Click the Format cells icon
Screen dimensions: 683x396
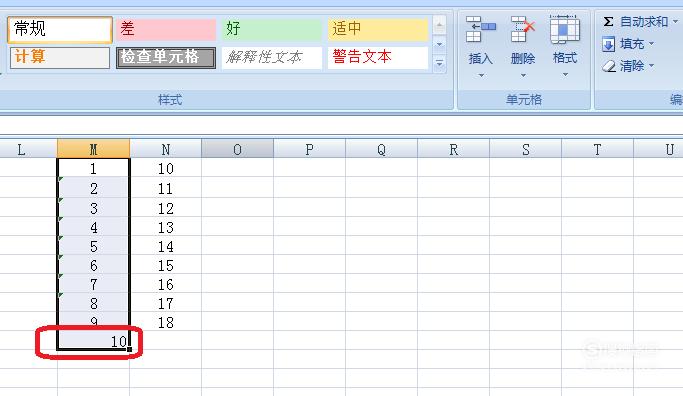point(565,30)
